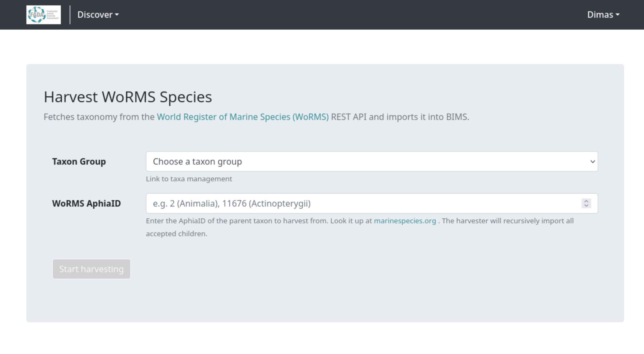Click the 'Link to taxa management' text

click(x=189, y=179)
